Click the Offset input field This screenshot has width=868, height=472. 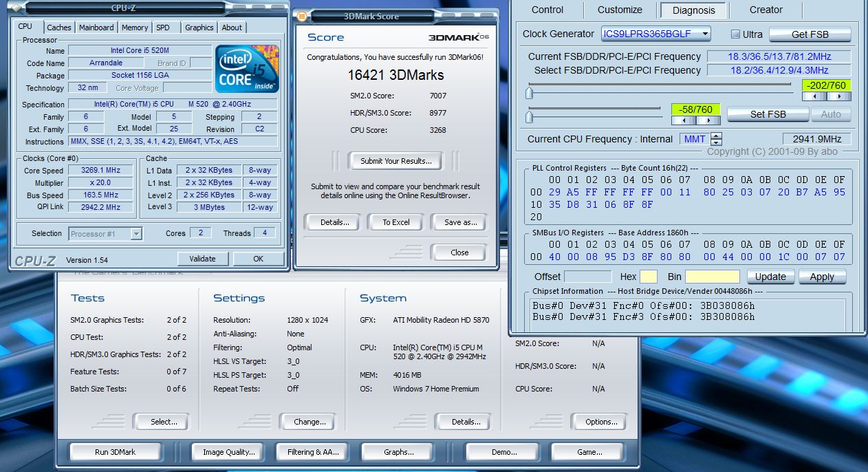[587, 277]
